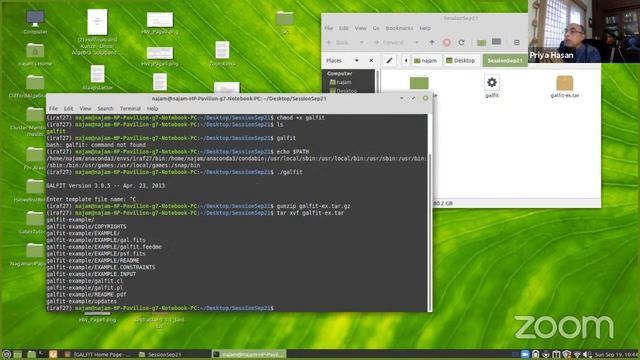Open the terminal's File menu

[53, 109]
